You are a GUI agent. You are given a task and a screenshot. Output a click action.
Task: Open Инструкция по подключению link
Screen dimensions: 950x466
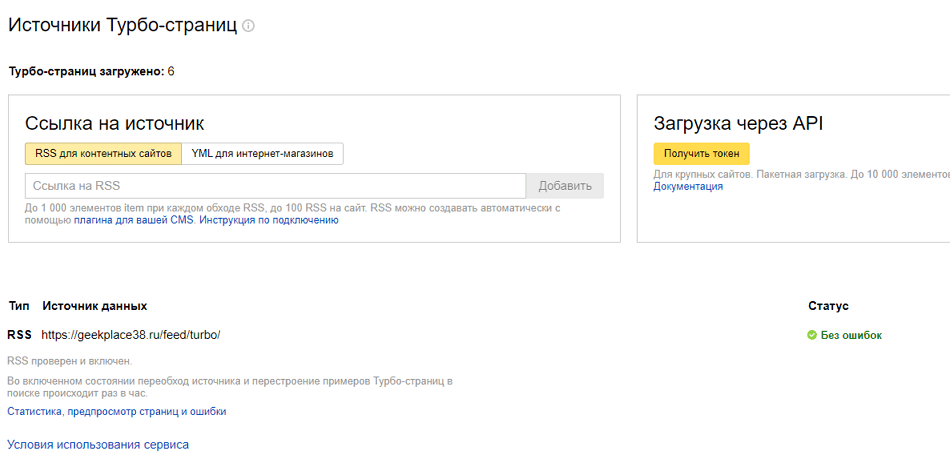click(x=269, y=220)
